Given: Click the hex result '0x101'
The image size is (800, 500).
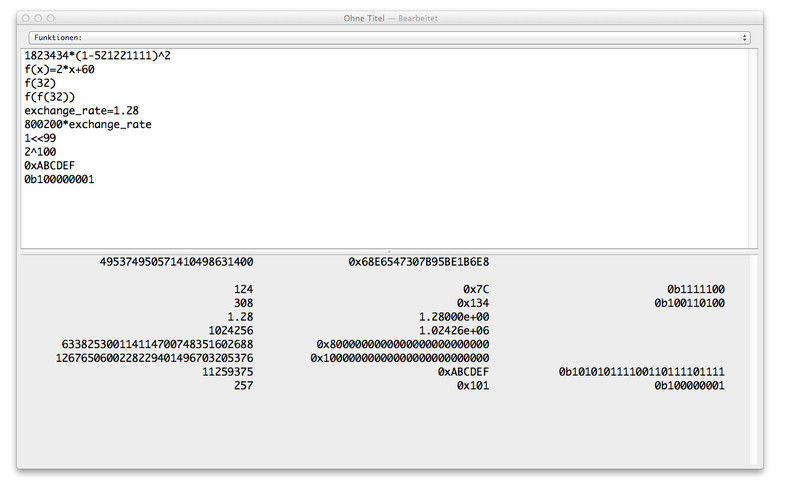Looking at the screenshot, I should point(473,386).
